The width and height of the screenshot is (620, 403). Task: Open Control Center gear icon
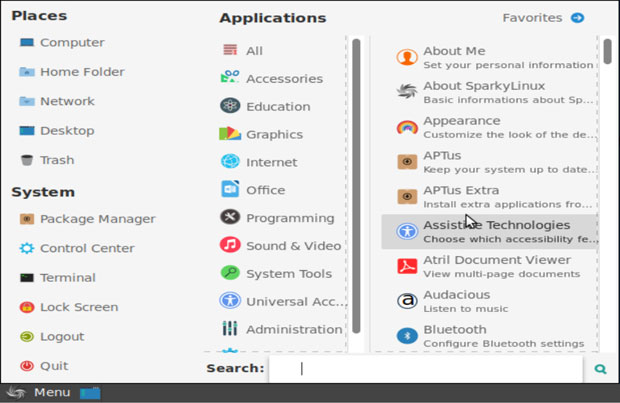point(26,248)
